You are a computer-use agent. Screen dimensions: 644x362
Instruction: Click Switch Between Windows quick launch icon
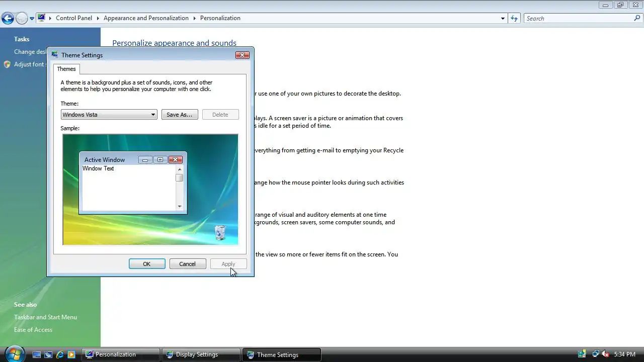(x=48, y=354)
